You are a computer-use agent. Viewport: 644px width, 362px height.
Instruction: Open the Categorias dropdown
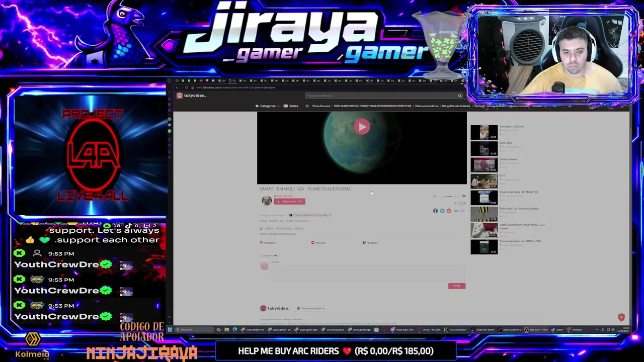(x=267, y=106)
